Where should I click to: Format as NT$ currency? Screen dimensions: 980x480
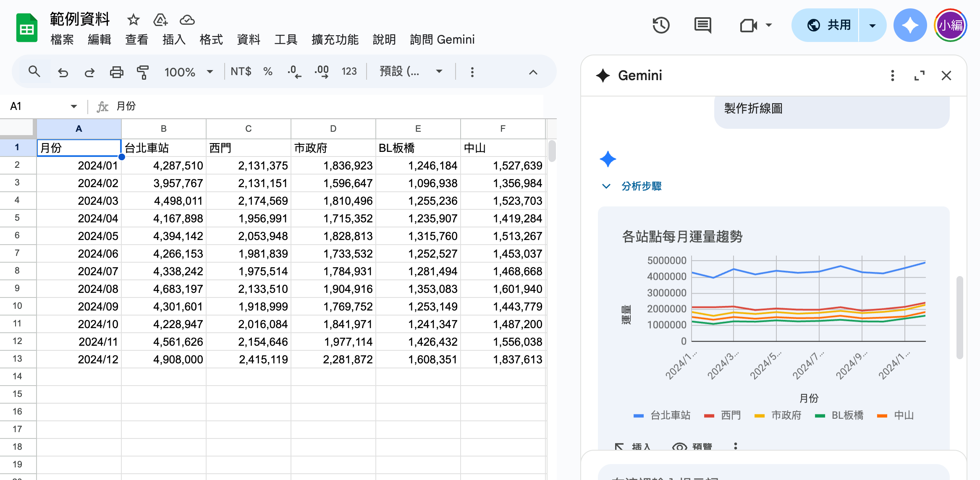pyautogui.click(x=241, y=71)
